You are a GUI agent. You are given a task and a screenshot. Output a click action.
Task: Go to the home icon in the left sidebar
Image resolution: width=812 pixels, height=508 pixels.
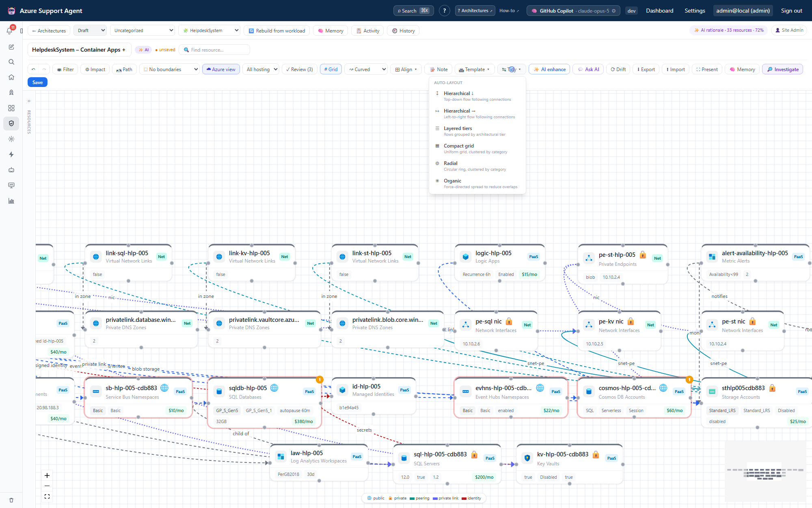click(11, 77)
